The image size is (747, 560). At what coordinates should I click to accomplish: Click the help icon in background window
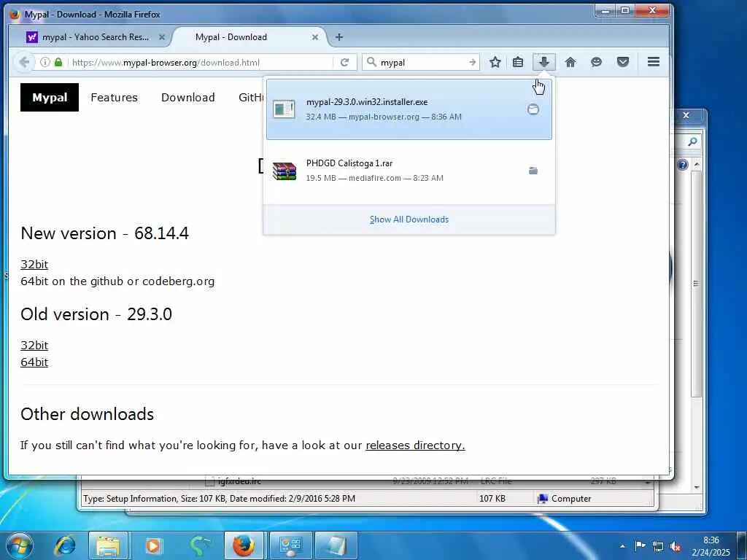(682, 165)
